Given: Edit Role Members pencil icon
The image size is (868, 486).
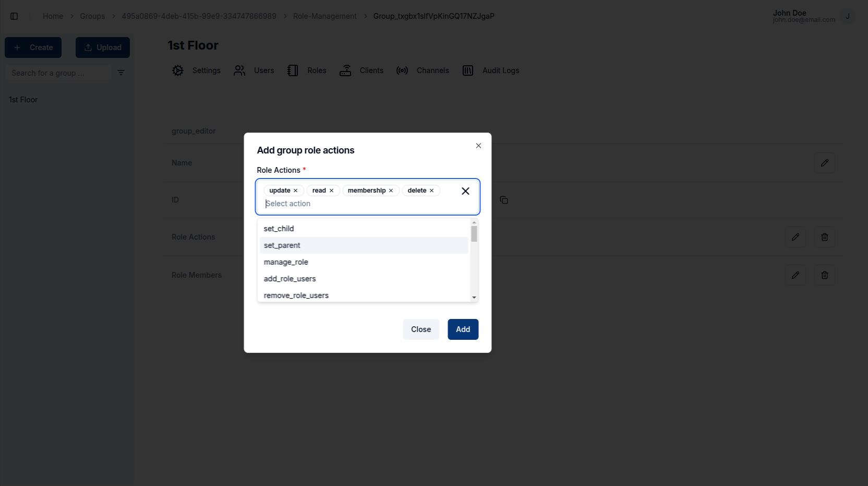Looking at the screenshot, I should click(x=795, y=275).
